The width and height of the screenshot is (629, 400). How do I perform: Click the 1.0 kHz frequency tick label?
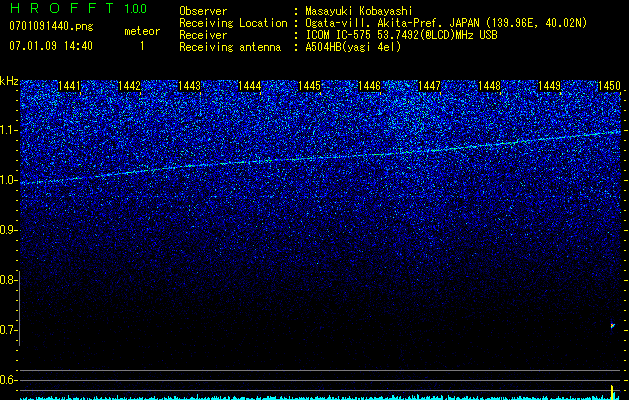tap(8, 181)
